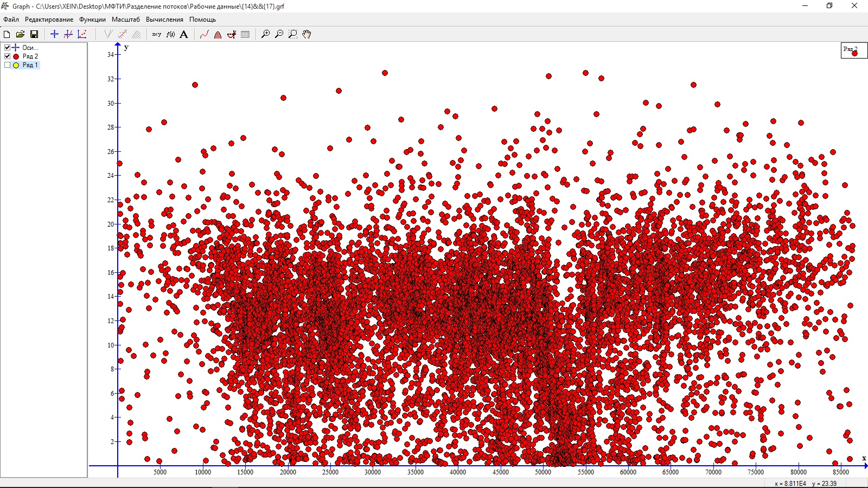Open the Вычисления menu
Screen dimensions: 868x488
pyautogui.click(x=164, y=20)
